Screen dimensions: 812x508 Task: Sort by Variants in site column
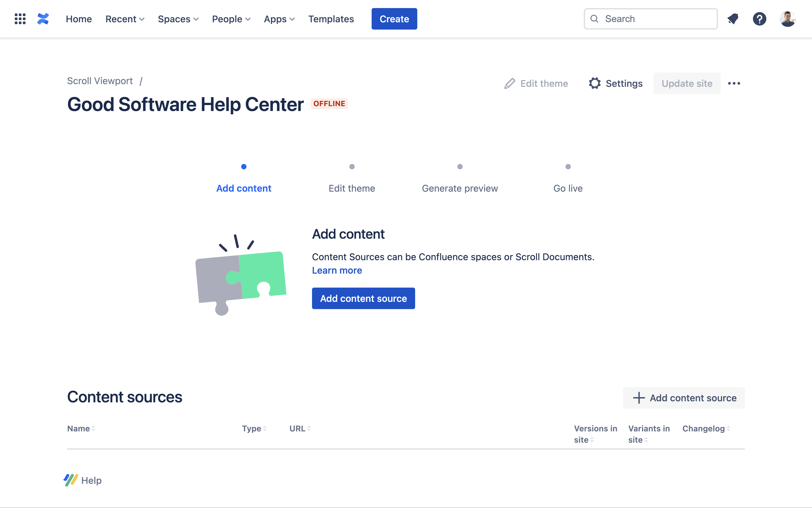coord(649,434)
